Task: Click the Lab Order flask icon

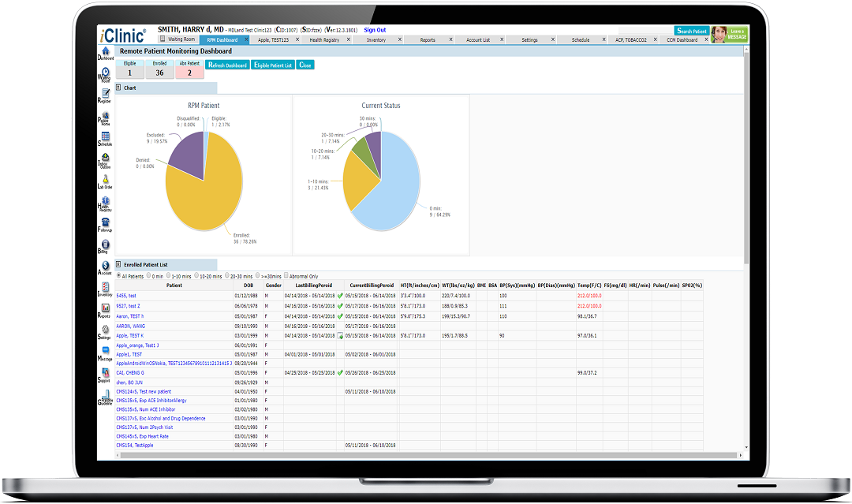Action: pyautogui.click(x=105, y=181)
